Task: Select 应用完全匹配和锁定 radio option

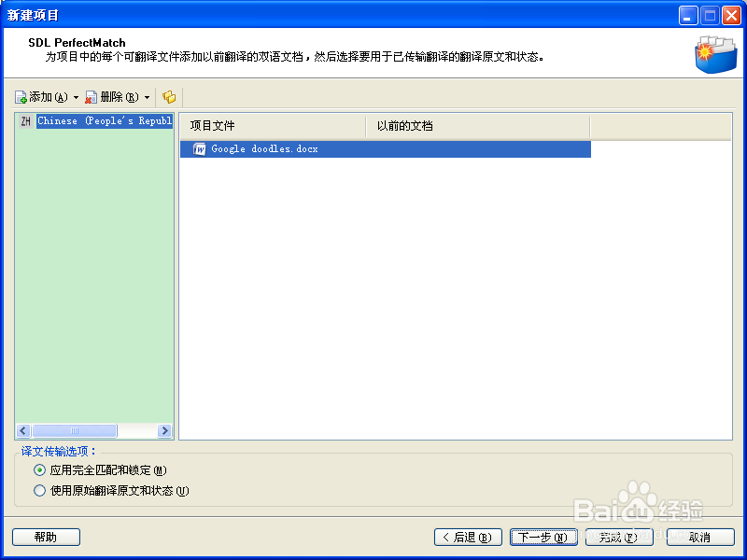Action: pyautogui.click(x=101, y=470)
